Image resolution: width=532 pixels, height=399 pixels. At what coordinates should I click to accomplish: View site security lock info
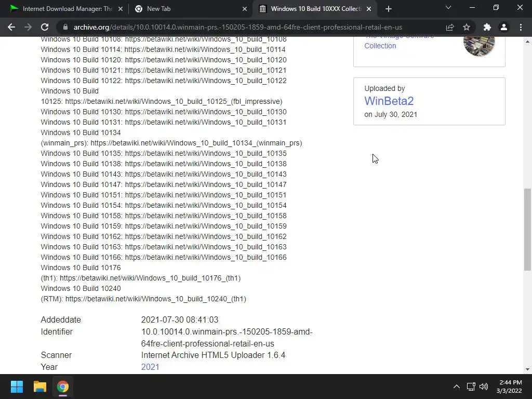coord(65,27)
